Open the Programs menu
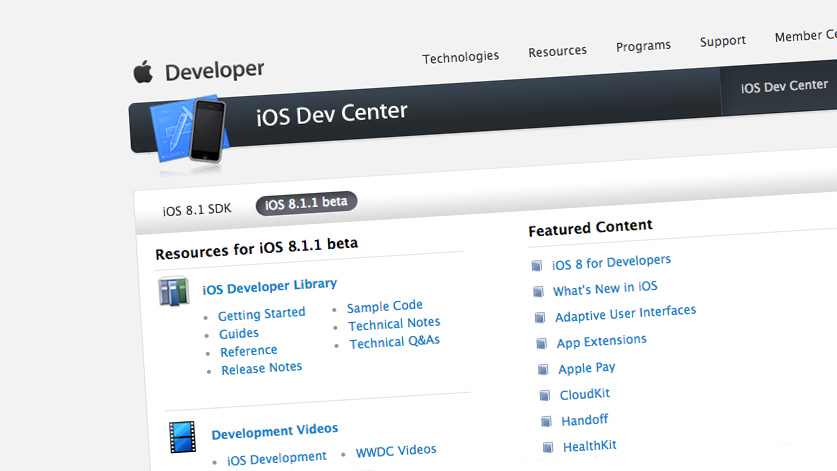837x471 pixels. [x=643, y=46]
